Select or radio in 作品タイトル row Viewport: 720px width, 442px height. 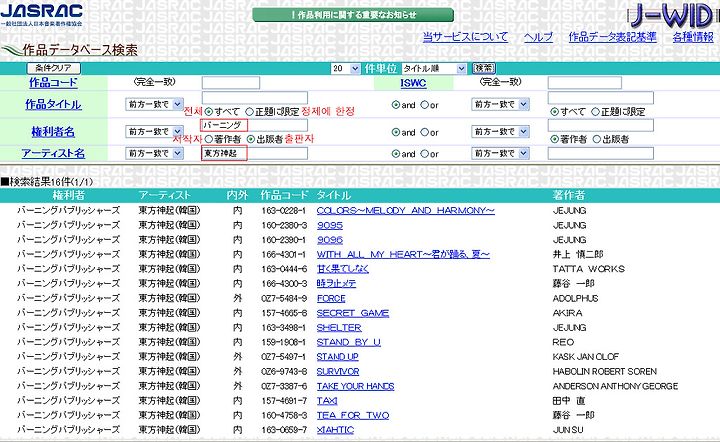424,105
